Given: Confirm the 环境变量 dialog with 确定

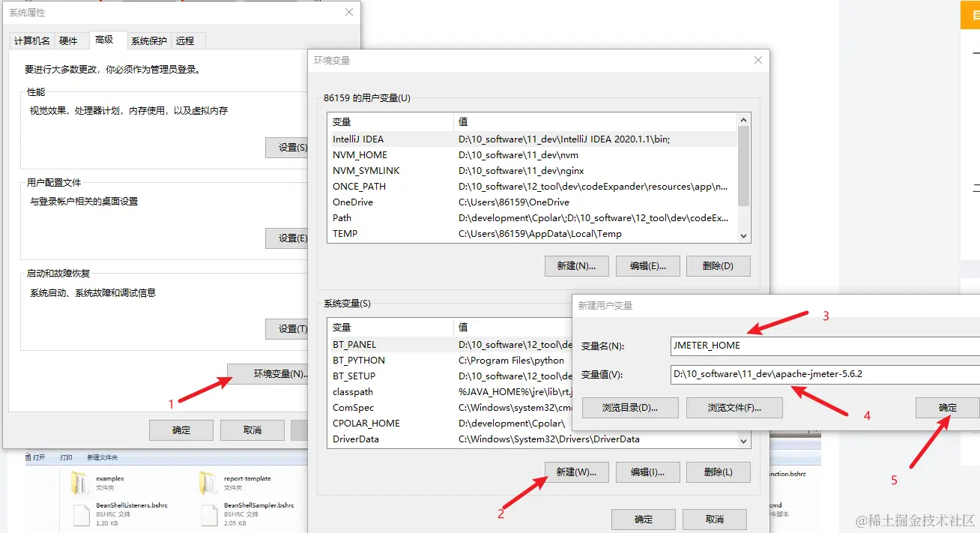Looking at the screenshot, I should click(644, 520).
